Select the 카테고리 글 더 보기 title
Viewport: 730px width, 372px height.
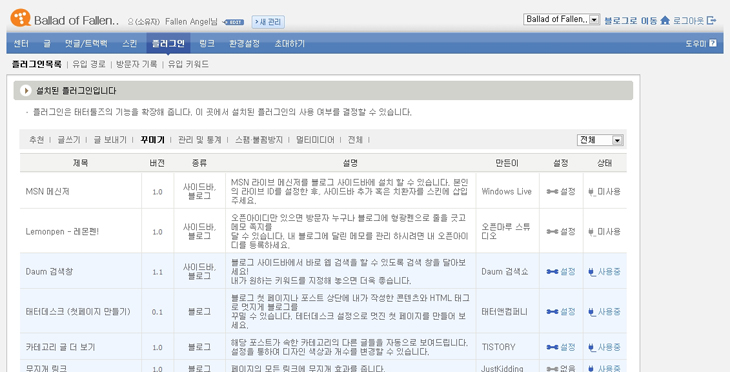[61, 347]
